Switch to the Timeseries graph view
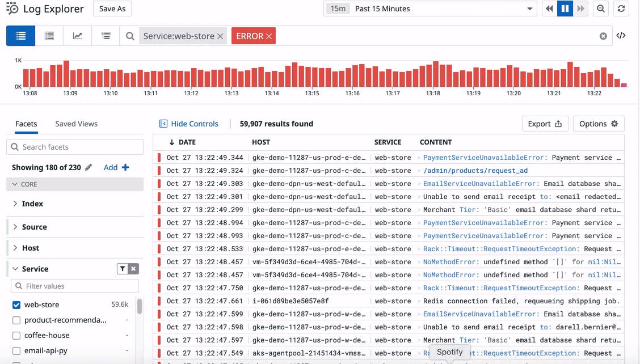This screenshot has width=640, height=364. click(78, 35)
